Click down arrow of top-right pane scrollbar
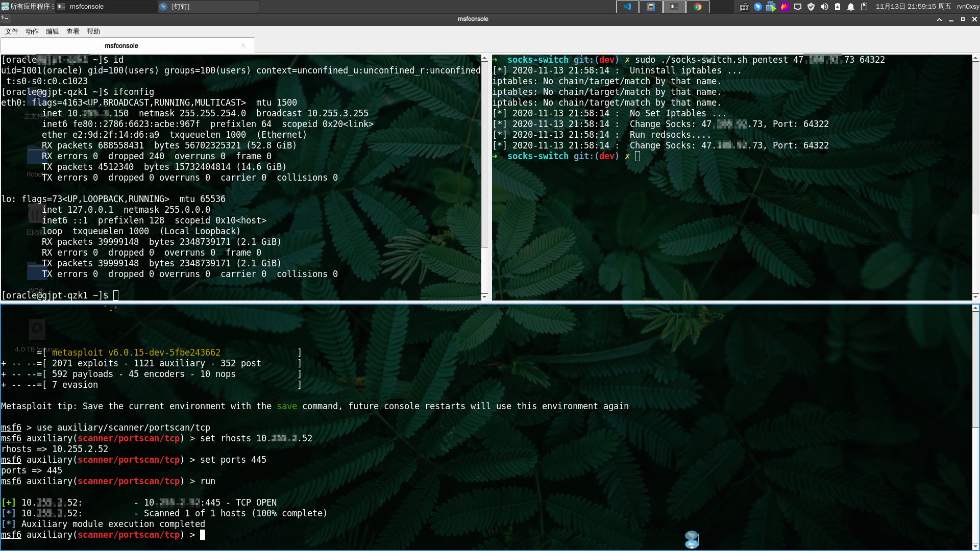The width and height of the screenshot is (980, 551). (975, 297)
